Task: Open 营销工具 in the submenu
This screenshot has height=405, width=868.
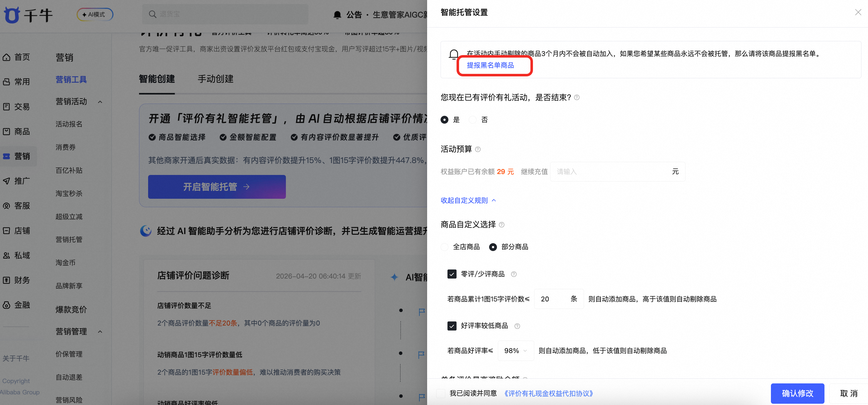Action: [71, 80]
